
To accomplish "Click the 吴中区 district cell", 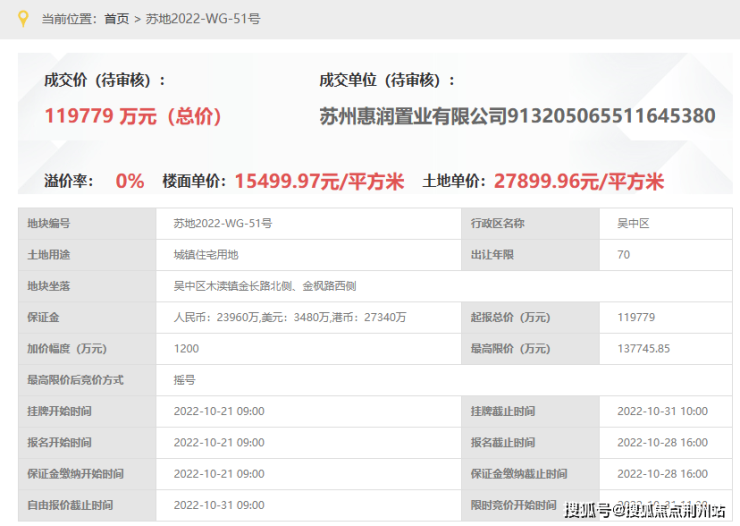I will 633,224.
